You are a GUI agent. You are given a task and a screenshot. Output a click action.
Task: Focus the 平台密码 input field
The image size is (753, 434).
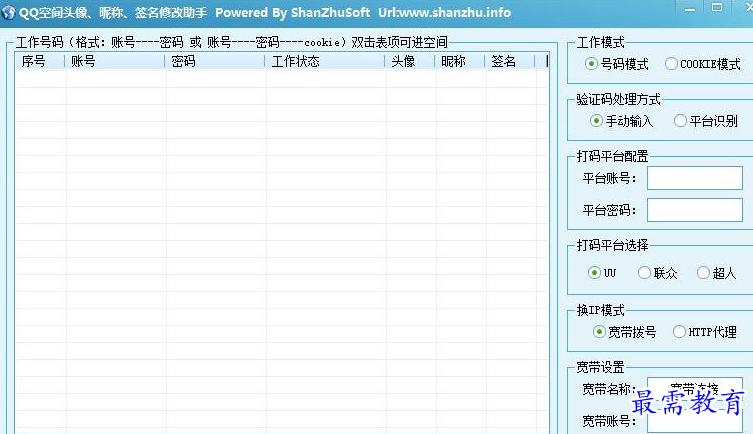tap(694, 210)
